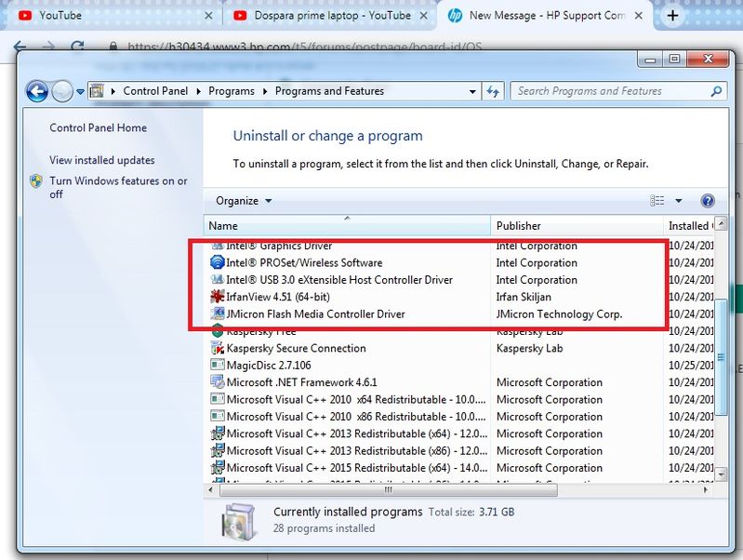Click JMicron Flash Media Controller Driver icon

(217, 313)
